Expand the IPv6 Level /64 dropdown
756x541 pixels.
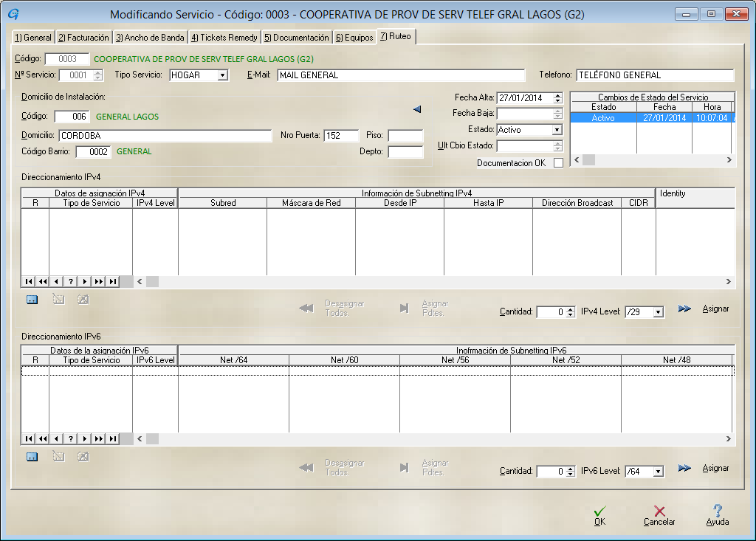pos(658,471)
